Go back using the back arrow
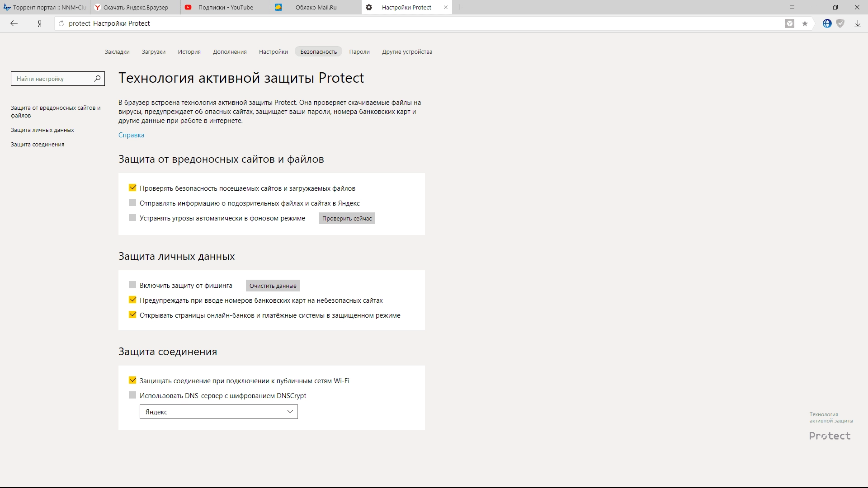The image size is (868, 488). [x=14, y=23]
